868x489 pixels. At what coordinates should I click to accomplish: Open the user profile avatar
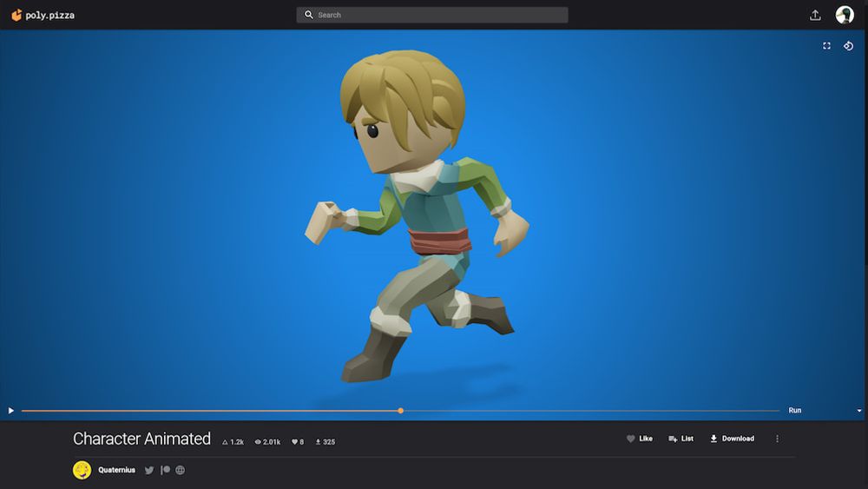(845, 15)
